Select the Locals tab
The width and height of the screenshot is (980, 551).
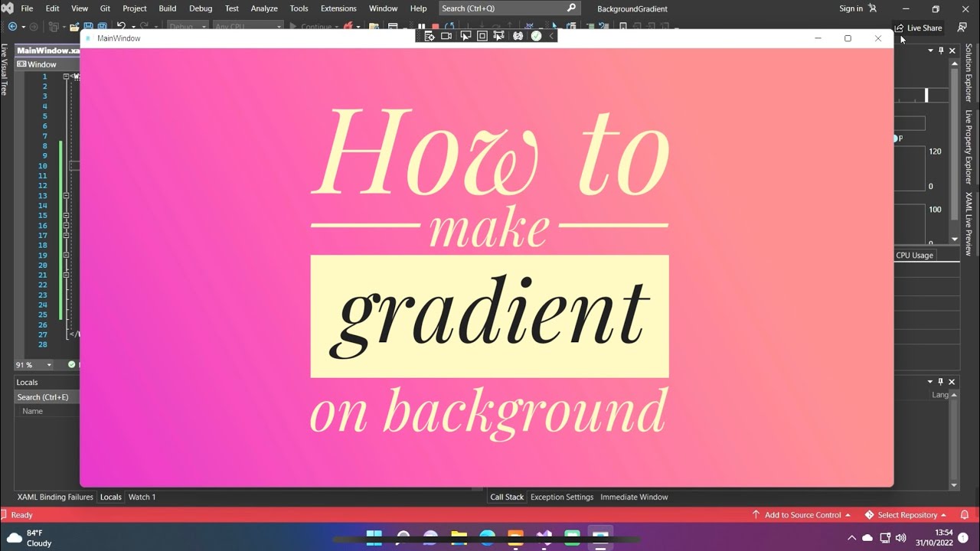tap(111, 497)
